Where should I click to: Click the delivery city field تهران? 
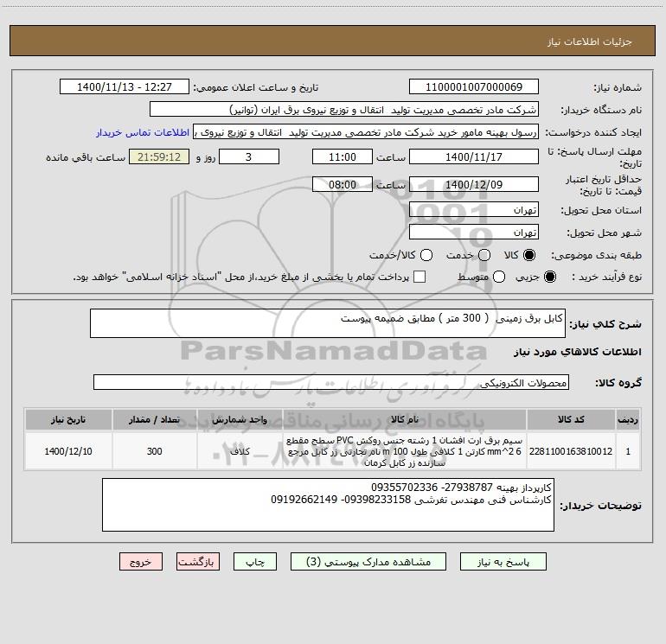(474, 233)
